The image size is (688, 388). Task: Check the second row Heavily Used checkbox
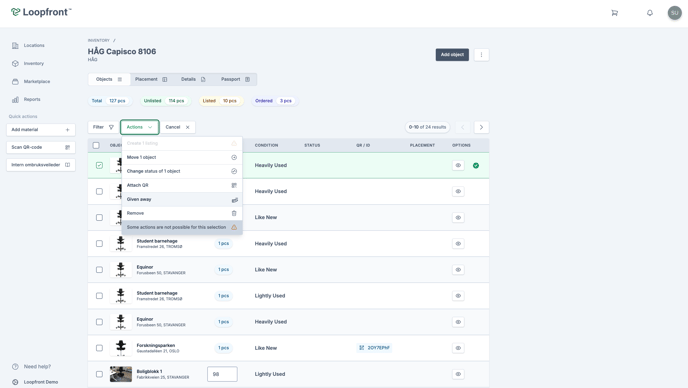click(99, 191)
